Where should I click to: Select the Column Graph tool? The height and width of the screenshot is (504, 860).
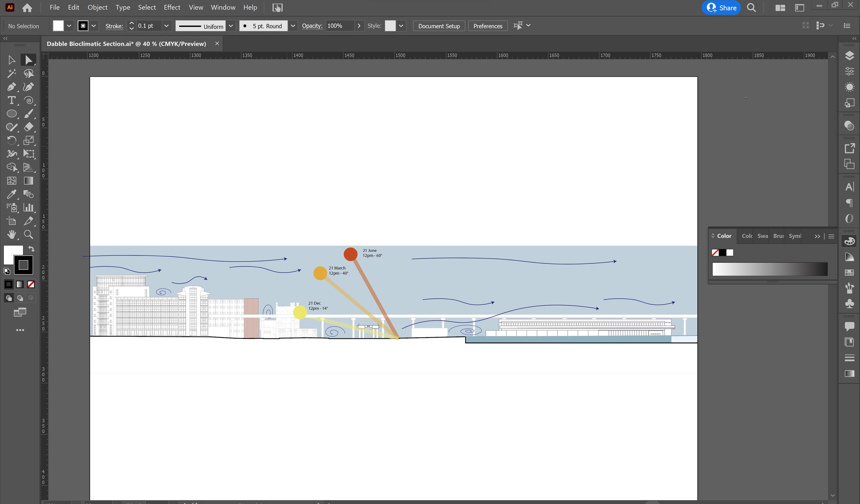pos(29,207)
